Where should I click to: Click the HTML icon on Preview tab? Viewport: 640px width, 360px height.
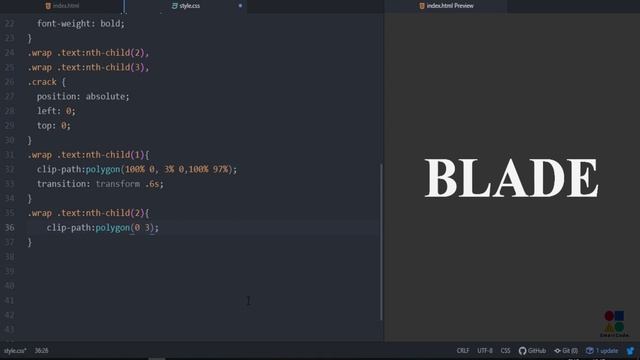point(422,6)
